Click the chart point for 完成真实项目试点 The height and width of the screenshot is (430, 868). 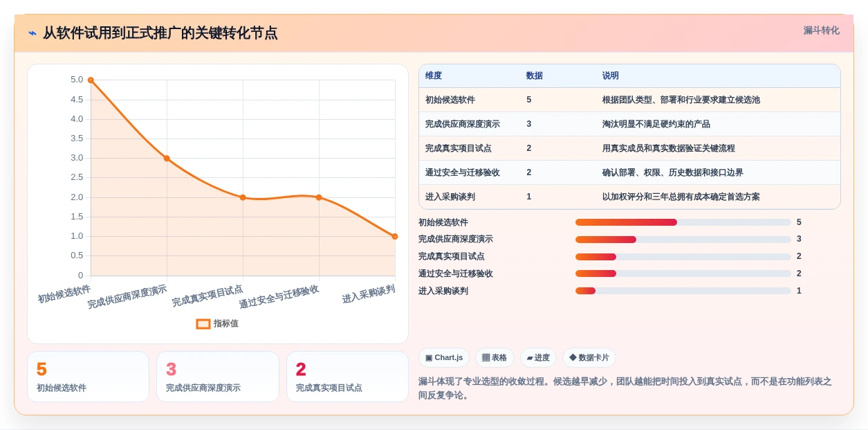click(243, 197)
